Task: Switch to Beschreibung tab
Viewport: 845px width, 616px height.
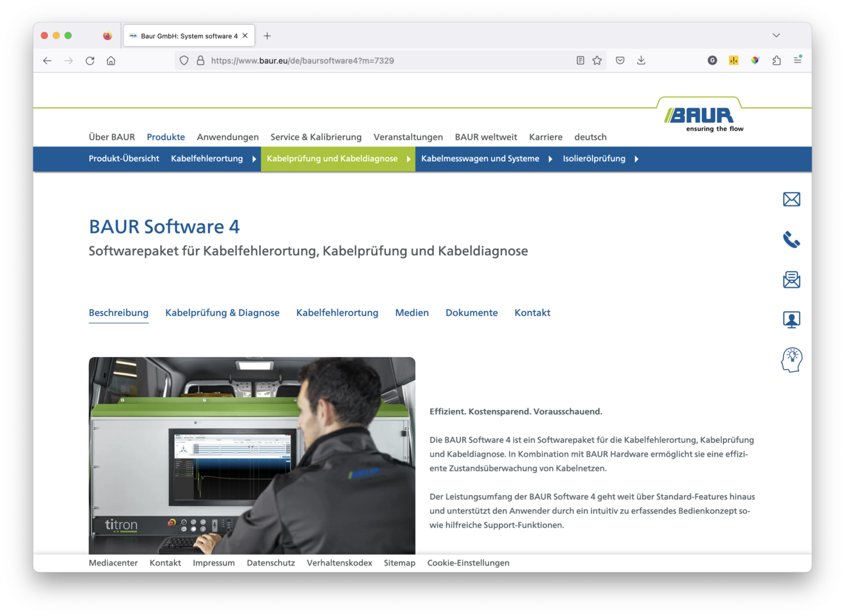Action: point(118,313)
